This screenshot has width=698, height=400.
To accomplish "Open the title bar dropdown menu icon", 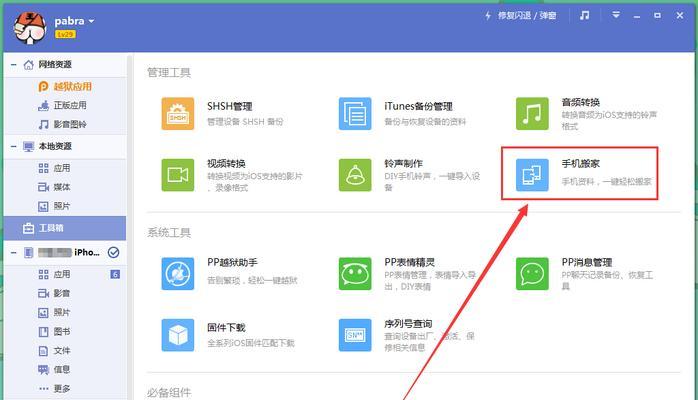I will [616, 15].
